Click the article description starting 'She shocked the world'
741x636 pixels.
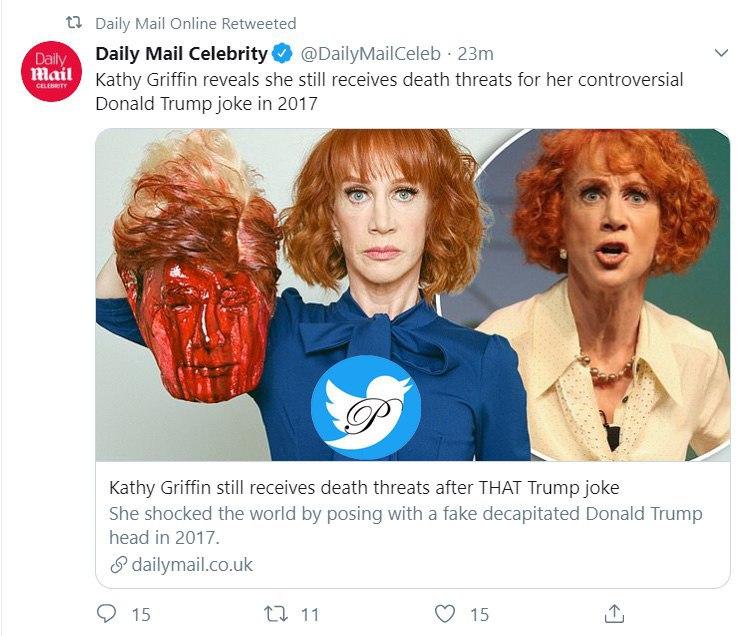pos(405,525)
